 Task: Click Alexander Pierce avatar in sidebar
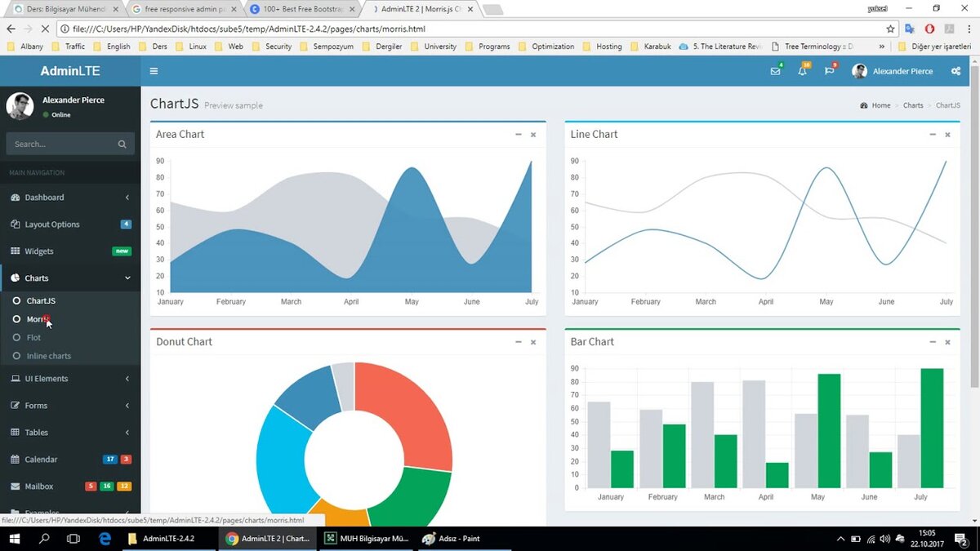pyautogui.click(x=20, y=106)
